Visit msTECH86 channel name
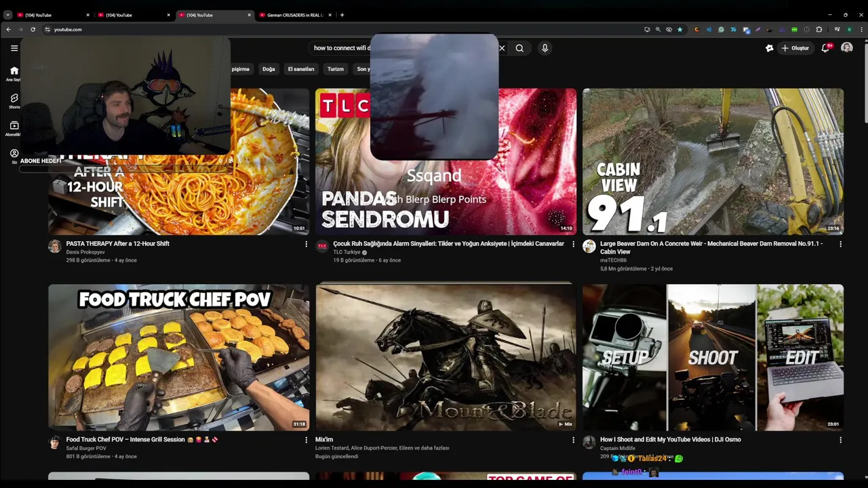This screenshot has width=868, height=488. click(613, 260)
